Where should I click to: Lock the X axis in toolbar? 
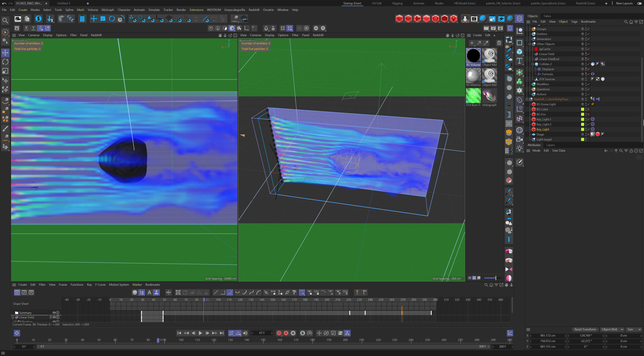(26, 28)
